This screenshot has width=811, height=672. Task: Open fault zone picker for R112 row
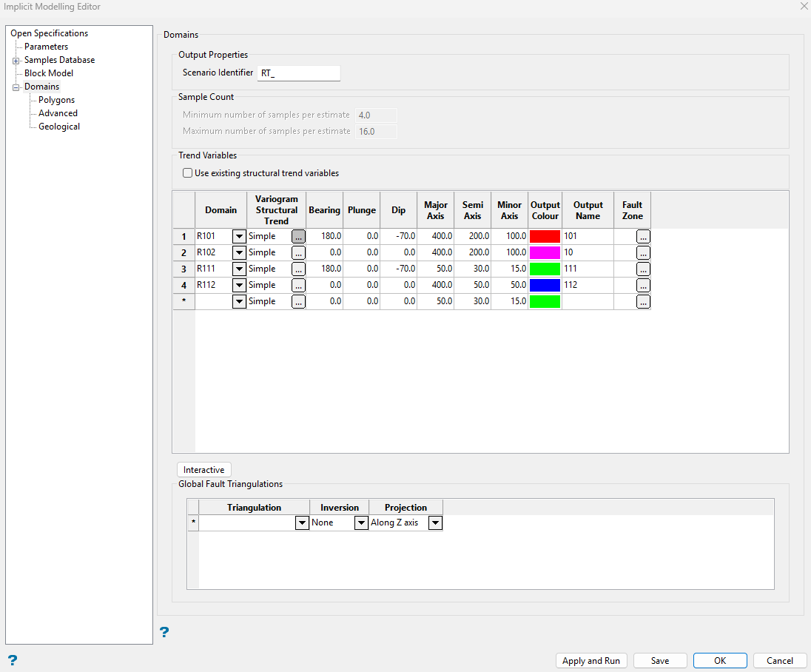(x=643, y=285)
